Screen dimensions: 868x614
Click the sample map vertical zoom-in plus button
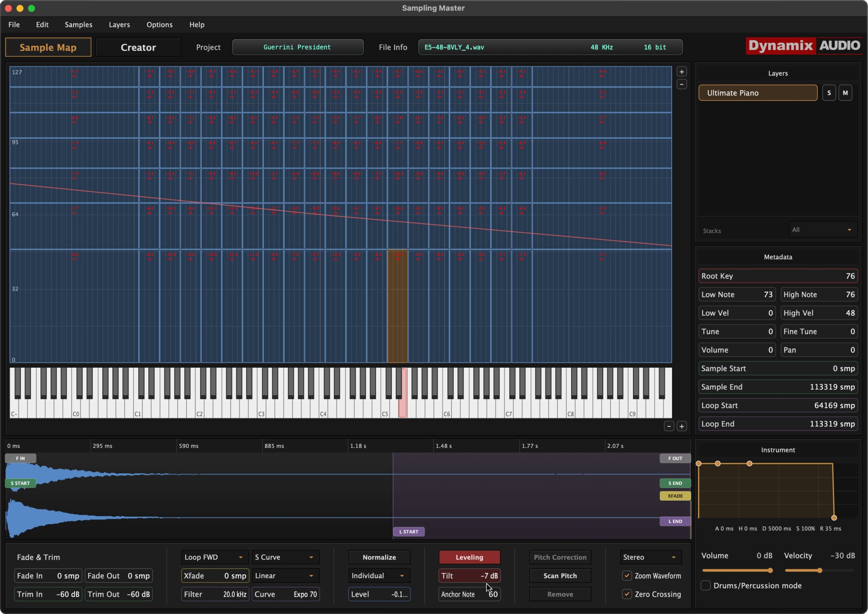[681, 71]
